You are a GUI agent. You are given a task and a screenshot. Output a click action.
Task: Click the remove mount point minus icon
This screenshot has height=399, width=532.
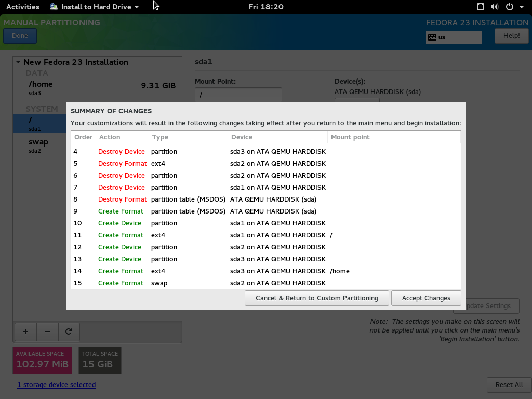coord(47,331)
